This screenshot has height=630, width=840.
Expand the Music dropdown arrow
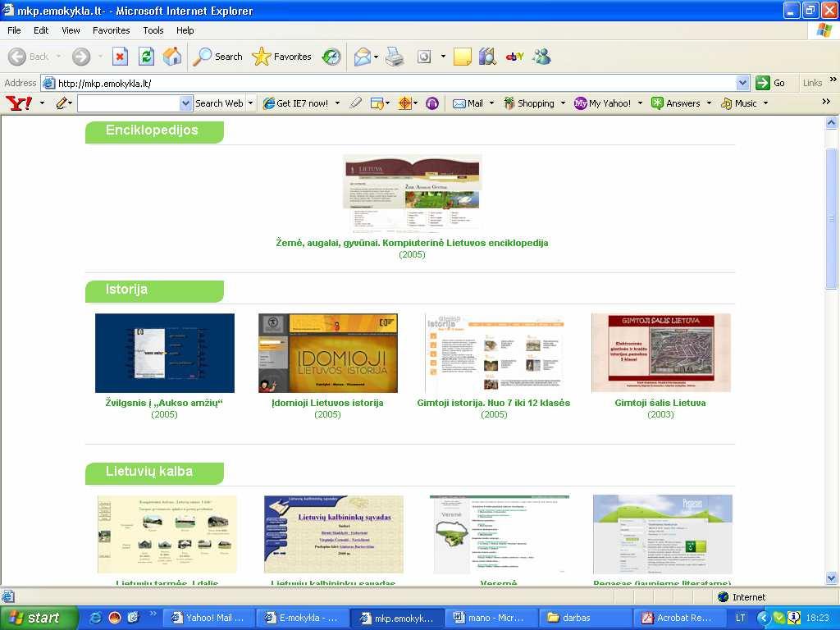(x=765, y=103)
